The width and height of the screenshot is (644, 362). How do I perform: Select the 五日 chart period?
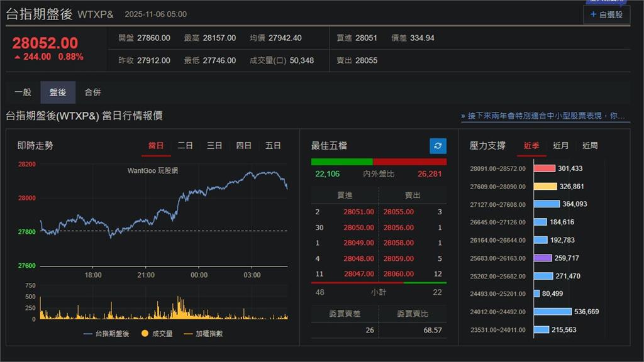click(x=273, y=145)
